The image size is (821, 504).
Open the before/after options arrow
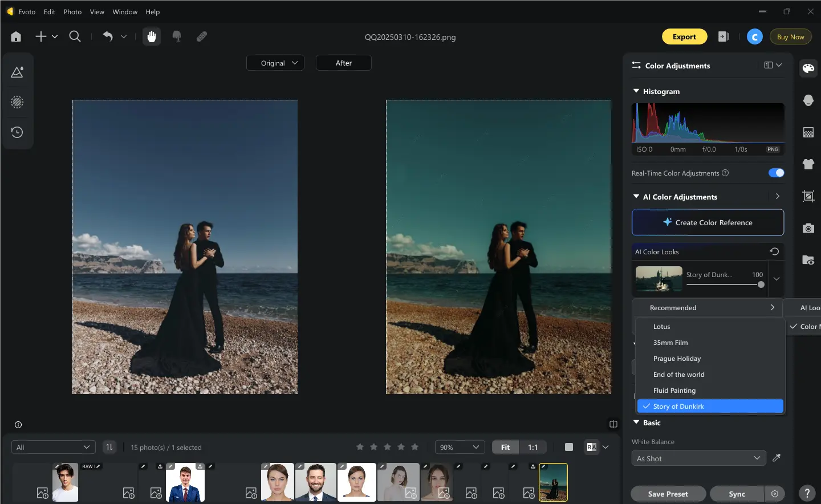(605, 447)
